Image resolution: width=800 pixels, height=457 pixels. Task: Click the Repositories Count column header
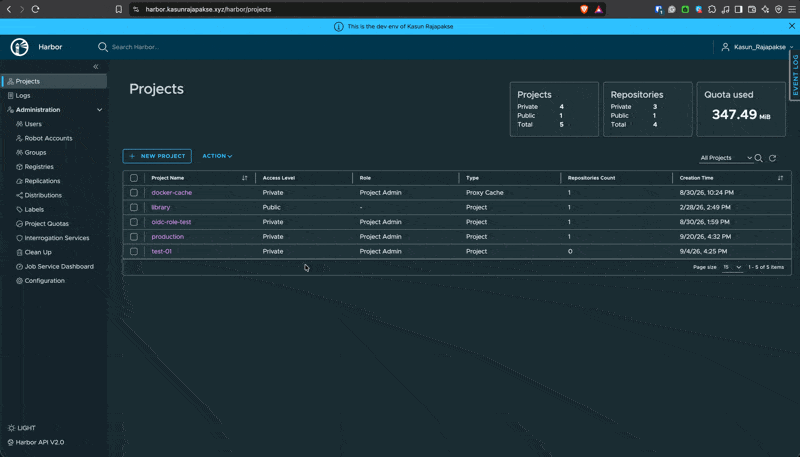point(591,178)
